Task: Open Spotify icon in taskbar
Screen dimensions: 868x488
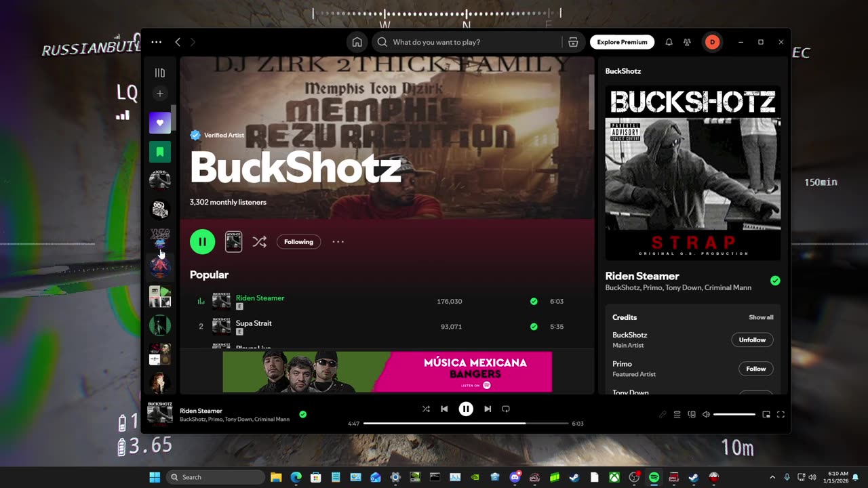Action: [654, 477]
